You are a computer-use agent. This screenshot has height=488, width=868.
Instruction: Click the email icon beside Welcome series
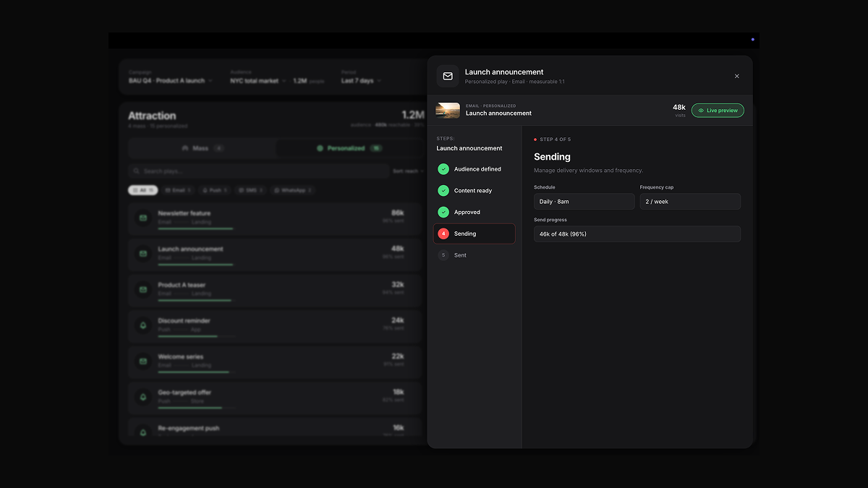tap(143, 361)
